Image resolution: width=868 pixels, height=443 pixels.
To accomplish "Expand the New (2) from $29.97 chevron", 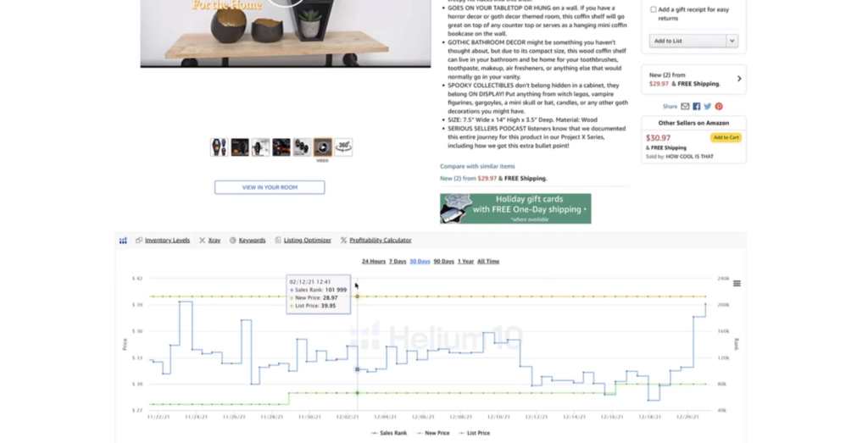I will click(x=739, y=79).
